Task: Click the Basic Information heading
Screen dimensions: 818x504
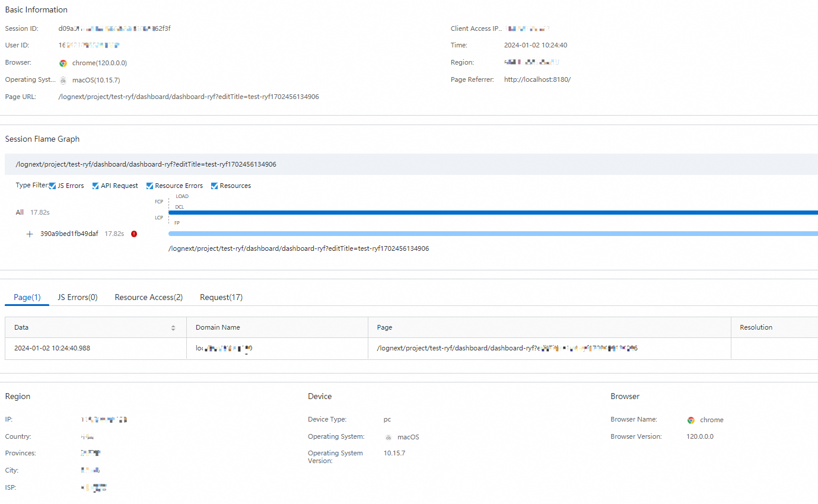Action: point(36,10)
